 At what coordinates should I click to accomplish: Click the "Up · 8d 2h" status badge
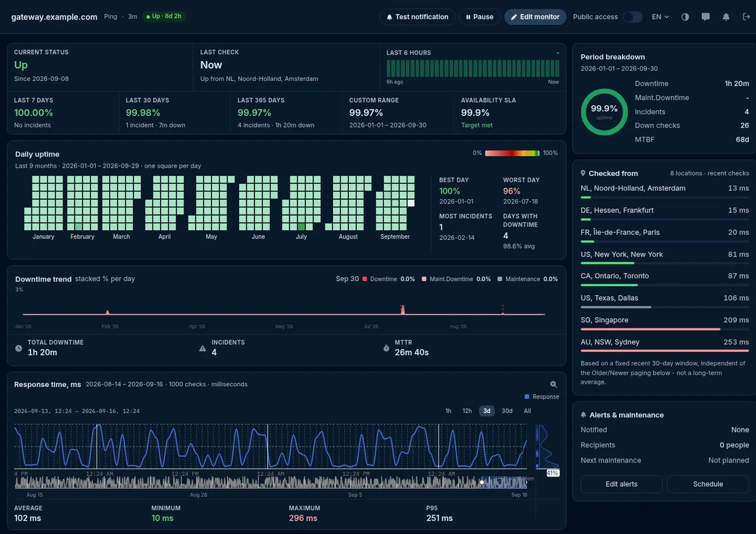[164, 17]
